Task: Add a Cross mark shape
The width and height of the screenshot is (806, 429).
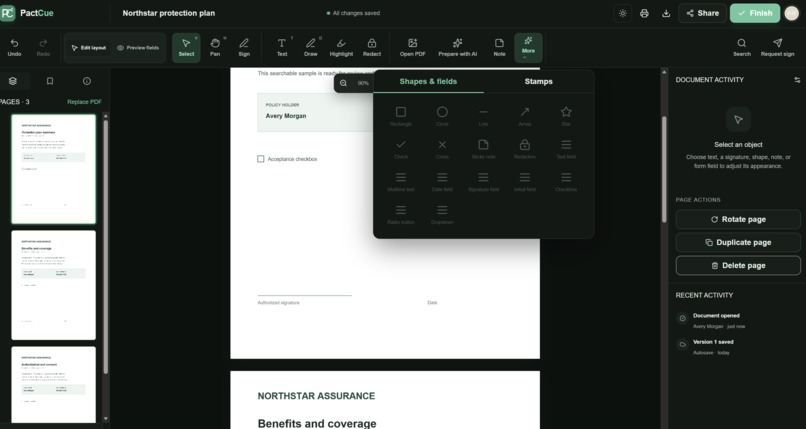Action: (x=442, y=149)
